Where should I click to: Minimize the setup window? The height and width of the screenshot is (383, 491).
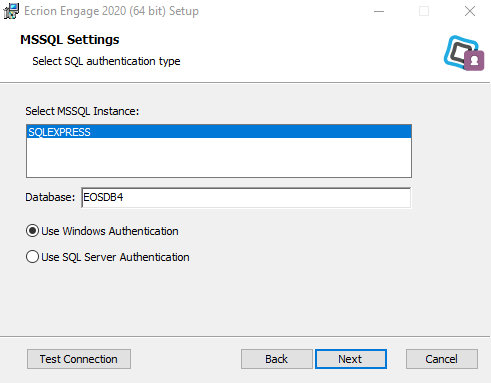coord(379,11)
